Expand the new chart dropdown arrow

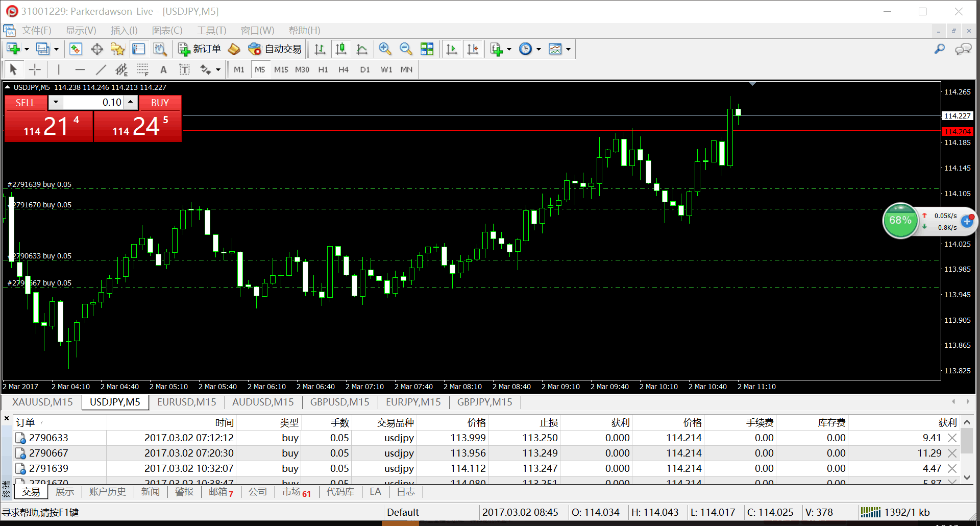27,50
